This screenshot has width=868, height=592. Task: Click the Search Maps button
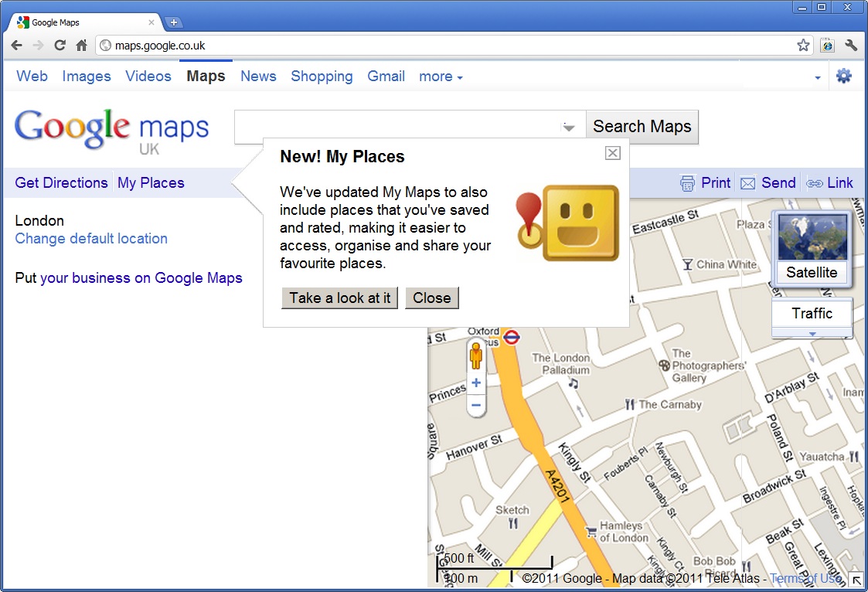pyautogui.click(x=642, y=127)
